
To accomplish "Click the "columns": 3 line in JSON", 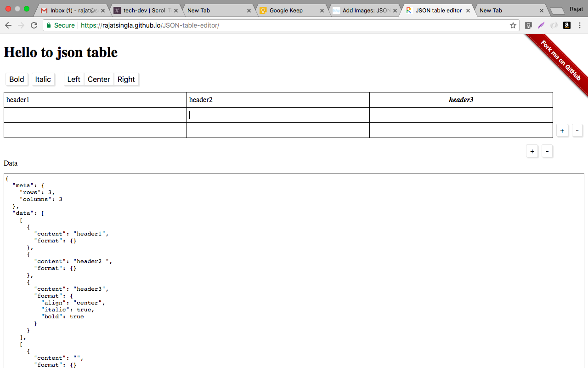I will click(41, 199).
